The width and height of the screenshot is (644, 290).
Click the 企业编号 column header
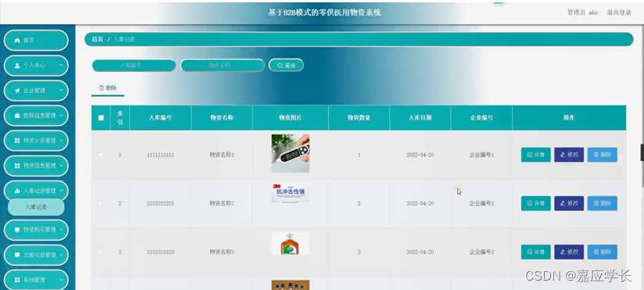(x=481, y=118)
